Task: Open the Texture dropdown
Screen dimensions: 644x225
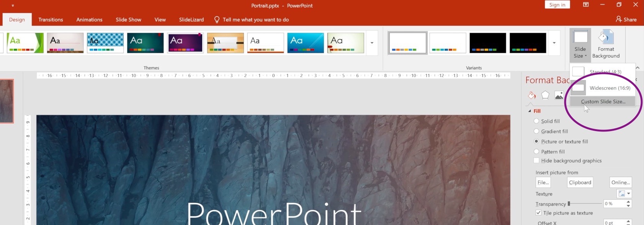Action: coord(624,194)
